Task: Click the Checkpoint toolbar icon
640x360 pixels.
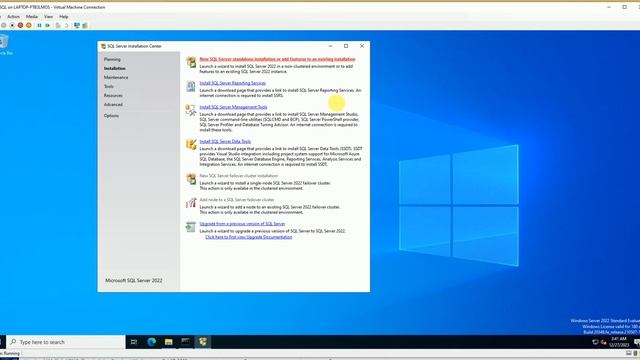Action: [58, 25]
